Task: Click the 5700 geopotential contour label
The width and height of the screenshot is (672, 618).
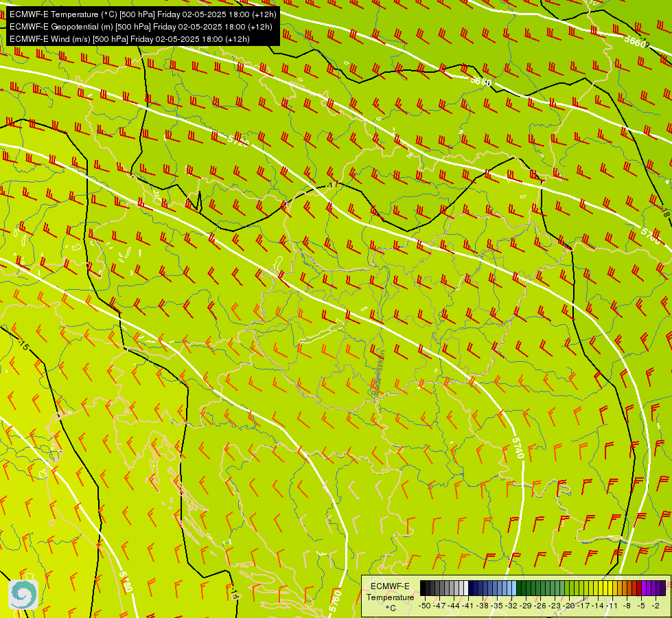Action: pos(651,236)
